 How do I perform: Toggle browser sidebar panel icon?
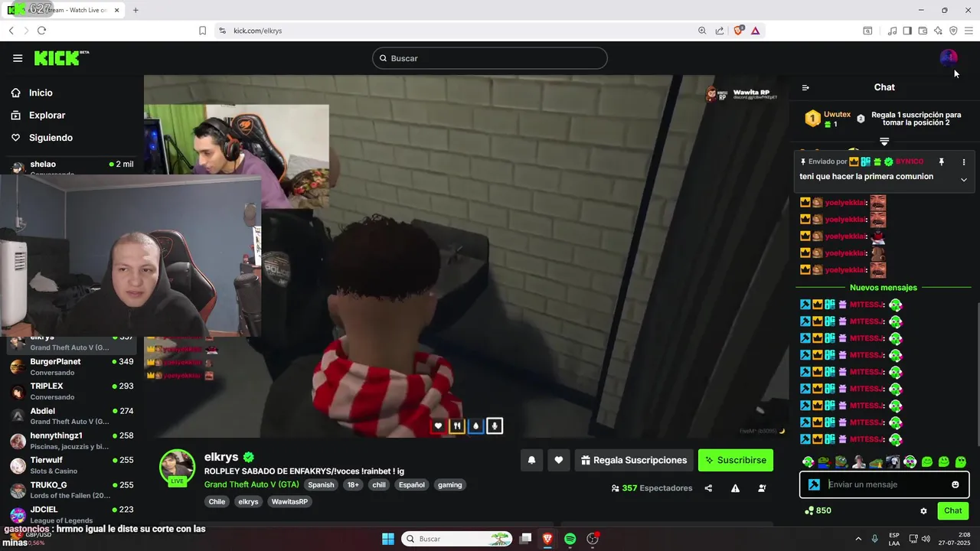click(x=907, y=31)
